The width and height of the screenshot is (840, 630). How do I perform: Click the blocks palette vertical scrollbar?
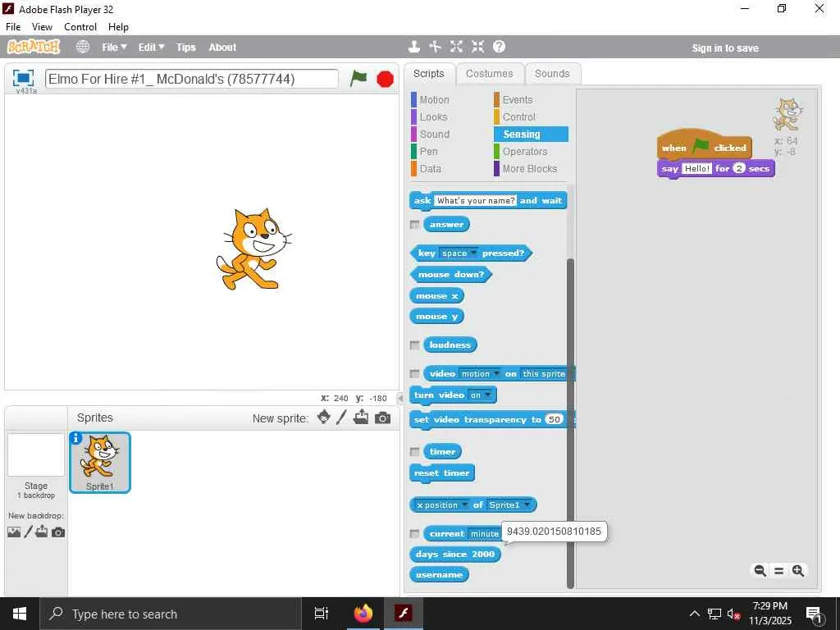[570, 423]
